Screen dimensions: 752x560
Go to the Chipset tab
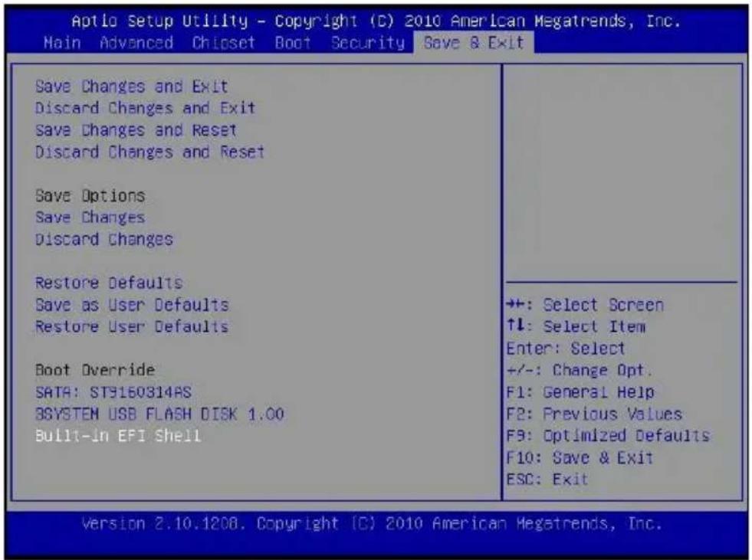(224, 43)
